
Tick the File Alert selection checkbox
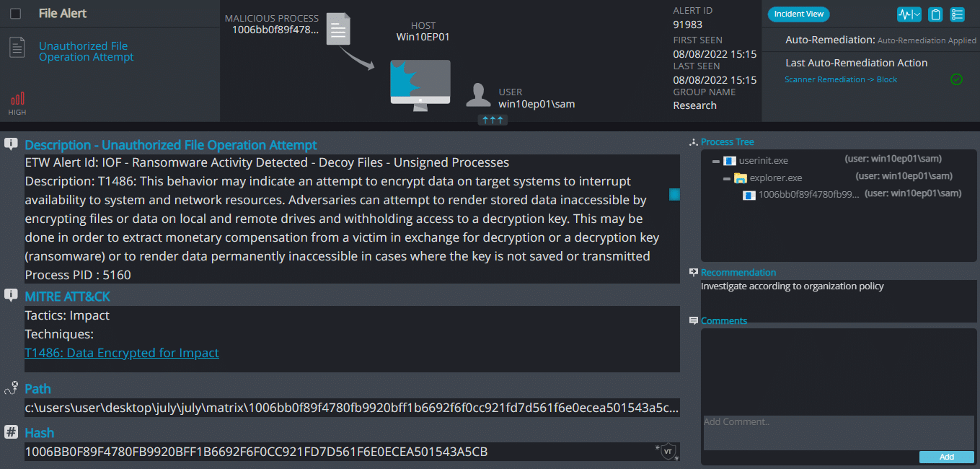coord(16,14)
